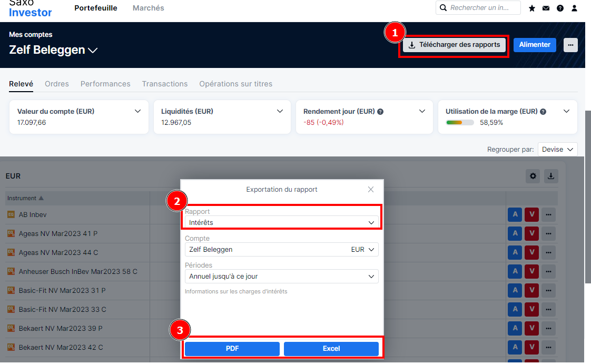The width and height of the screenshot is (591, 364).
Task: Click the search magnifier icon
Action: point(444,7)
